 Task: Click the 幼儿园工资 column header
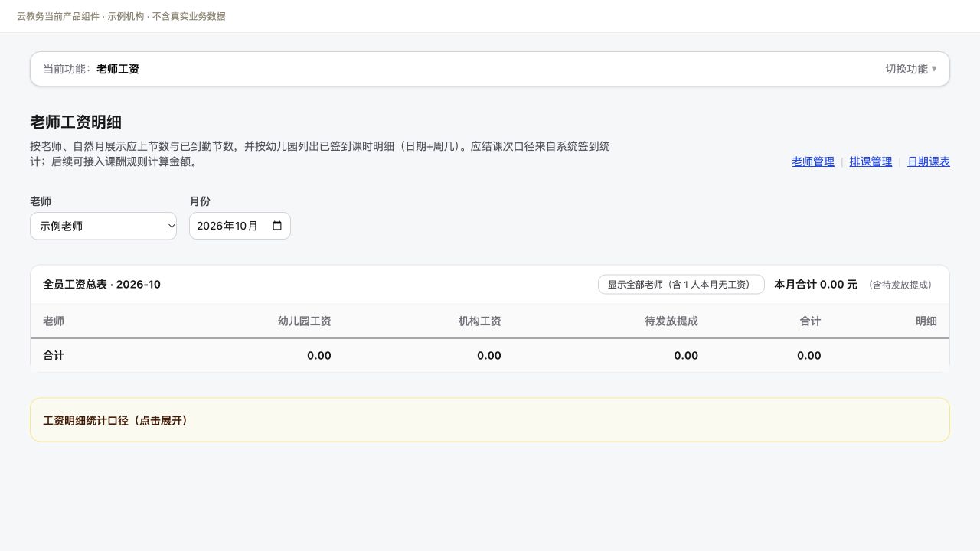point(304,321)
